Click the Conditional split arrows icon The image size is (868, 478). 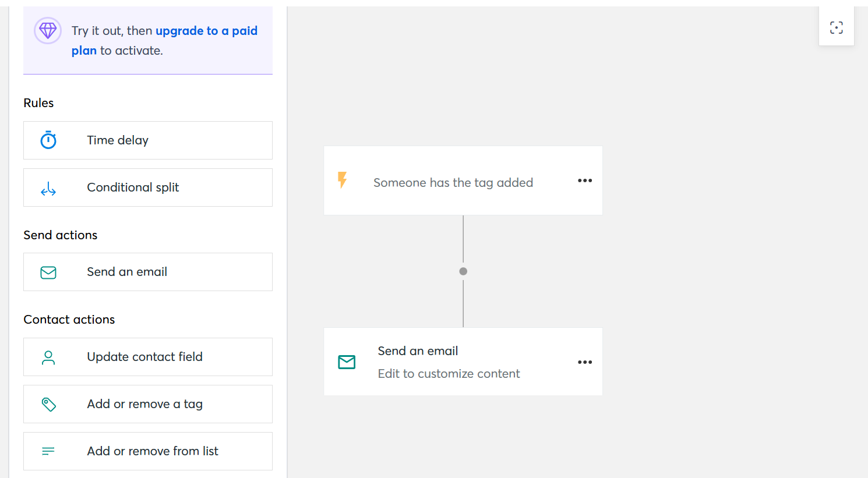tap(48, 189)
